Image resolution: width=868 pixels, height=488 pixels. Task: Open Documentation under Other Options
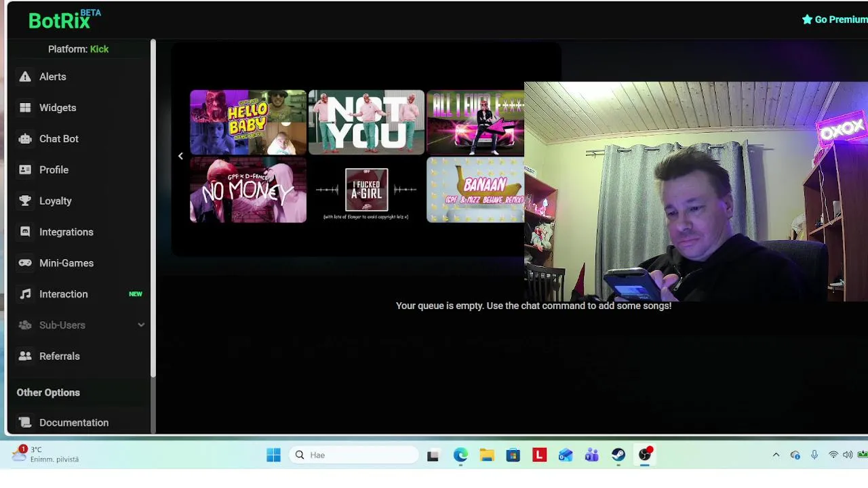tap(79, 422)
